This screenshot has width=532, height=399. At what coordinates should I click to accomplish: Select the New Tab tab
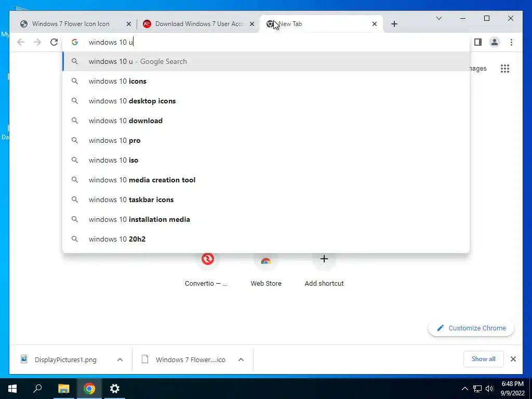click(321, 24)
